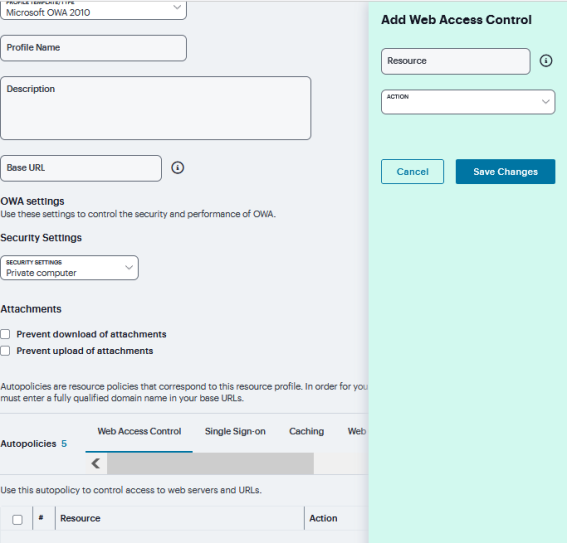This screenshot has width=567, height=543.
Task: Click the left arrow on tab scroller
Action: (x=96, y=463)
